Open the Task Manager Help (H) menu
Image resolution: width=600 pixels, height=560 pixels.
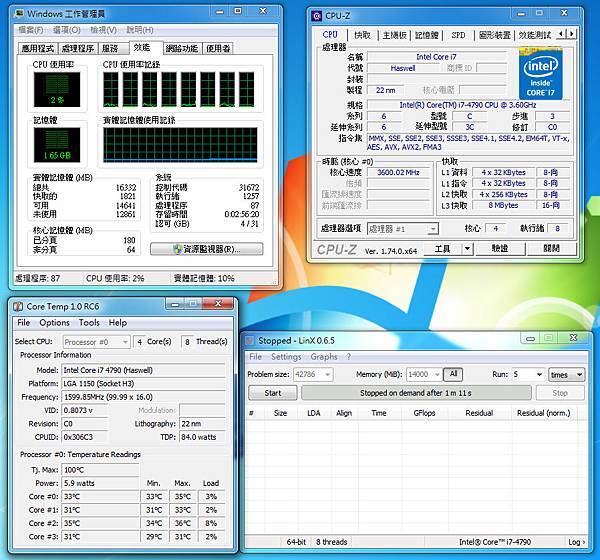pos(140,30)
